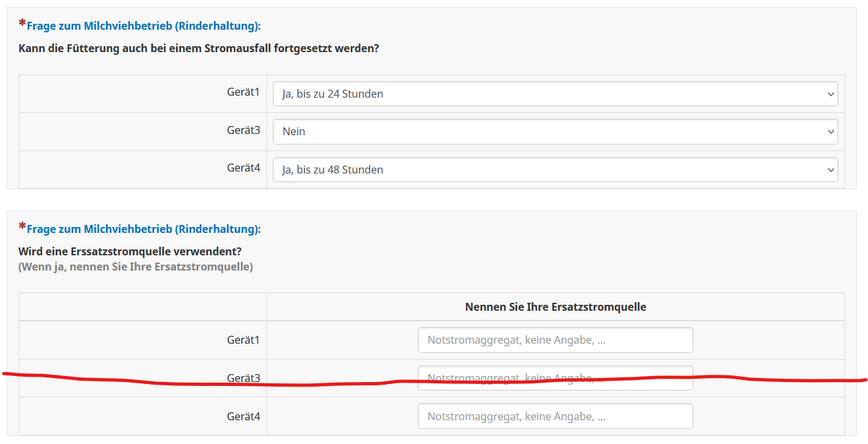This screenshot has height=444, width=868.
Task: Click the red asterisk of the Stromausfall question
Action: (22, 24)
